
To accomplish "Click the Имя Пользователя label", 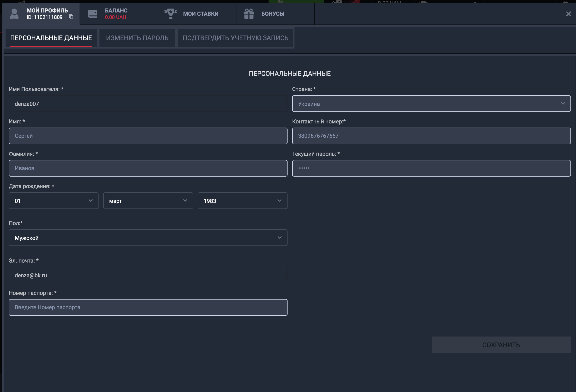I will pos(36,89).
